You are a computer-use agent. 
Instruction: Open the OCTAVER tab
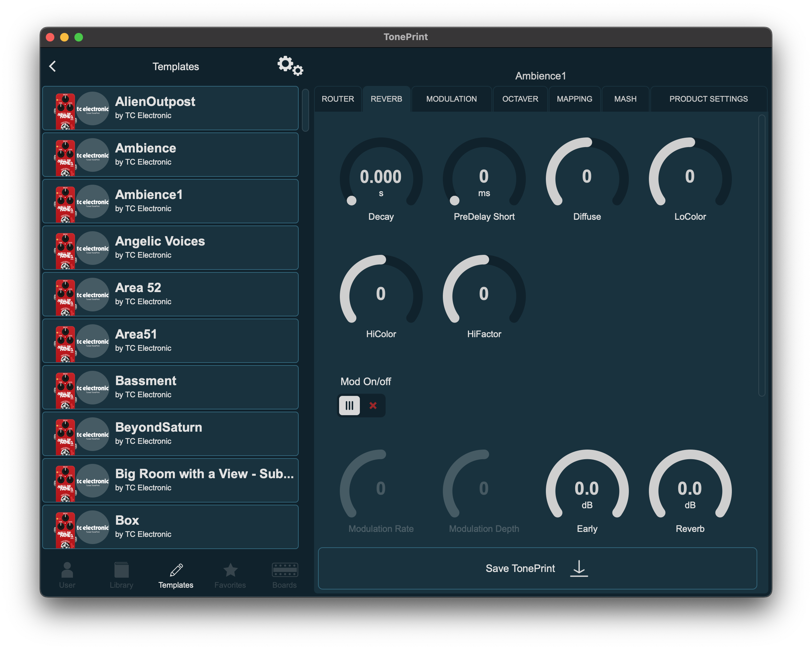tap(520, 99)
